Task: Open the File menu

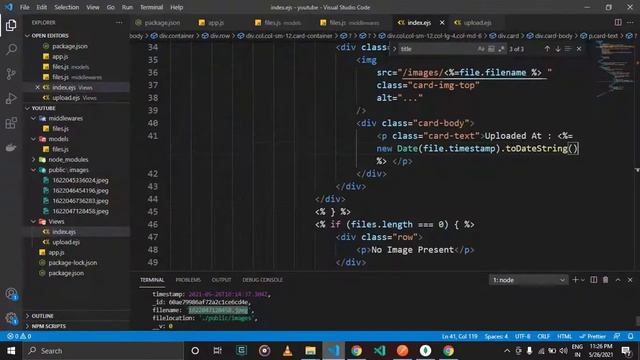Action: [24, 7]
